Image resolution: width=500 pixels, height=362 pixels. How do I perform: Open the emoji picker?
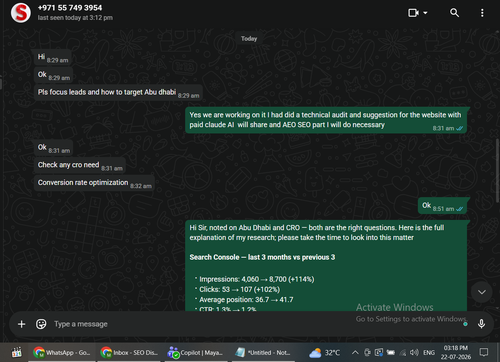[41, 324]
